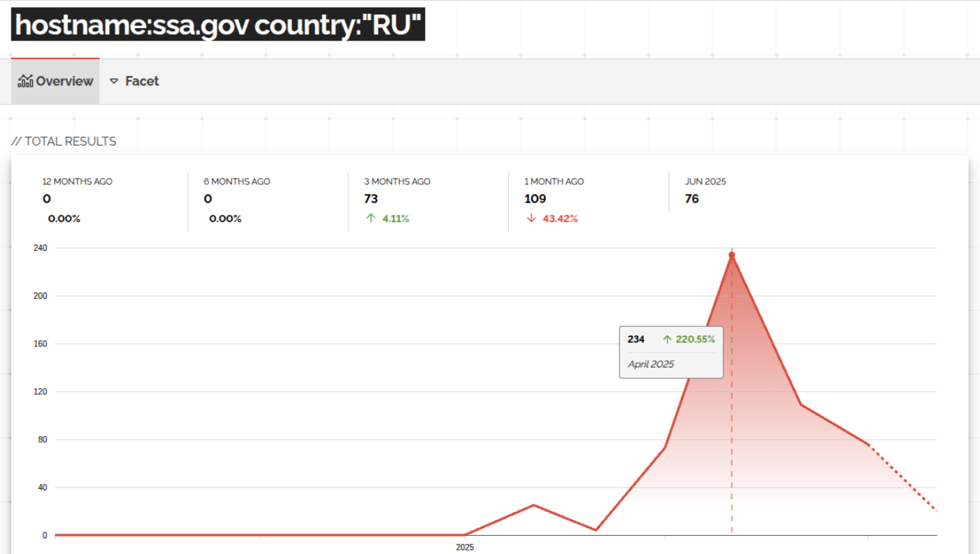980x554 pixels.
Task: Select the April 2025 peak data point
Action: 731,255
